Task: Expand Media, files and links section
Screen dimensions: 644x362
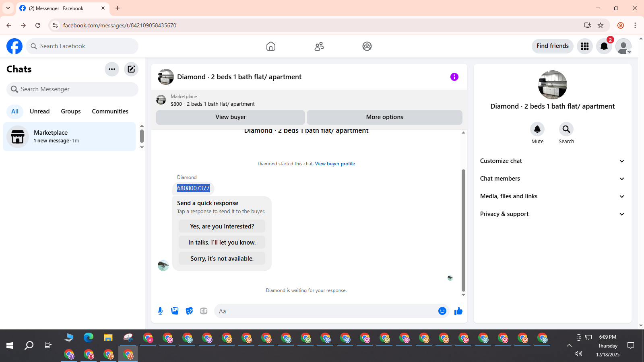Action: click(552, 196)
